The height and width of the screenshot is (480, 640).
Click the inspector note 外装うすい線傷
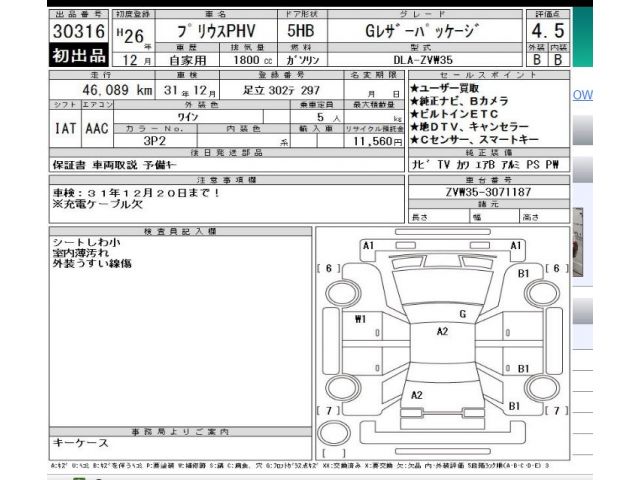click(x=92, y=263)
